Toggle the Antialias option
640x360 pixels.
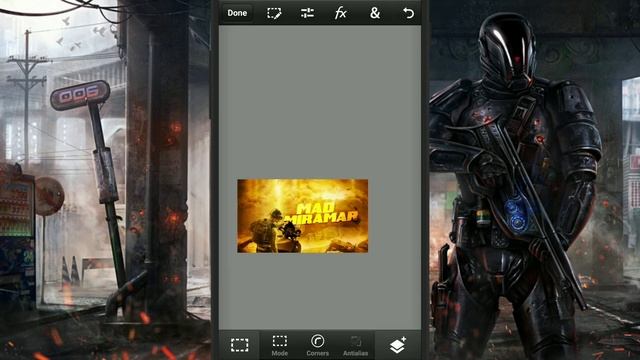click(x=356, y=345)
